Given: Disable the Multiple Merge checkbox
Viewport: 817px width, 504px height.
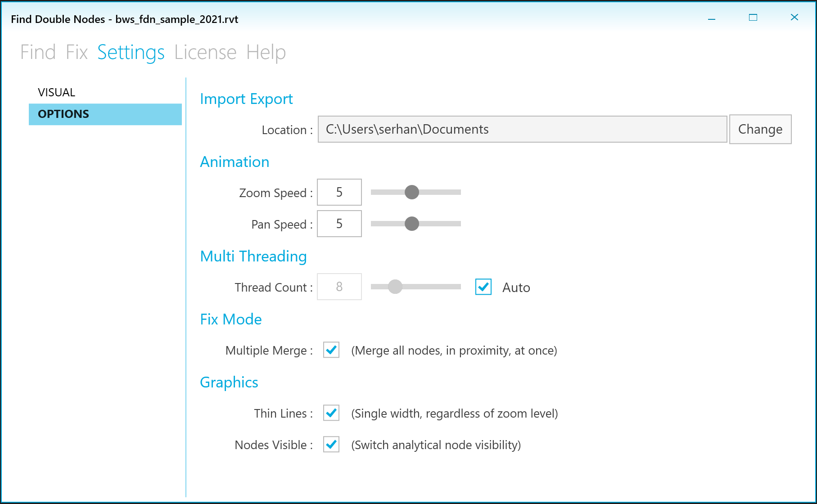Looking at the screenshot, I should point(331,350).
